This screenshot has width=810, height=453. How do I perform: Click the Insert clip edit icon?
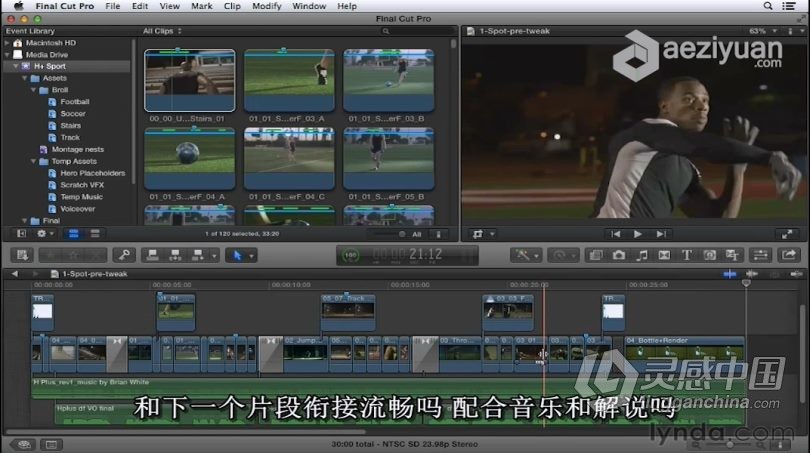click(175, 255)
